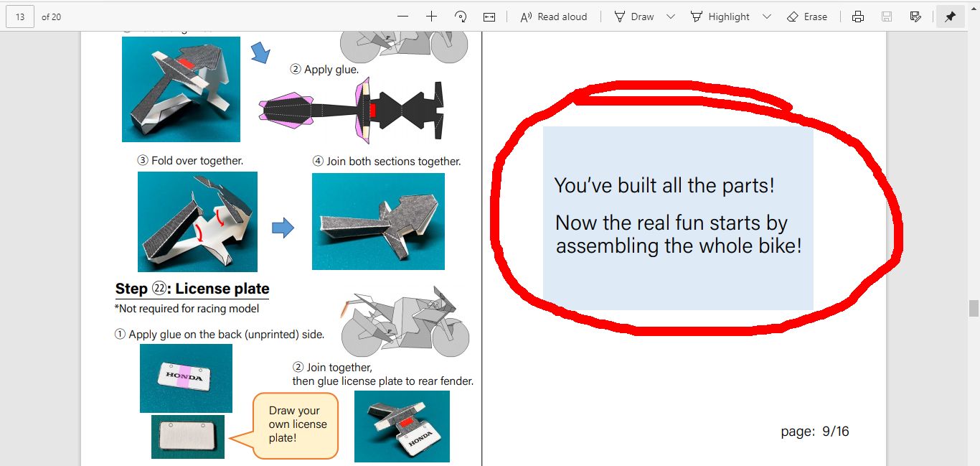The image size is (980, 466).
Task: Click the Save as icon
Action: [x=915, y=17]
